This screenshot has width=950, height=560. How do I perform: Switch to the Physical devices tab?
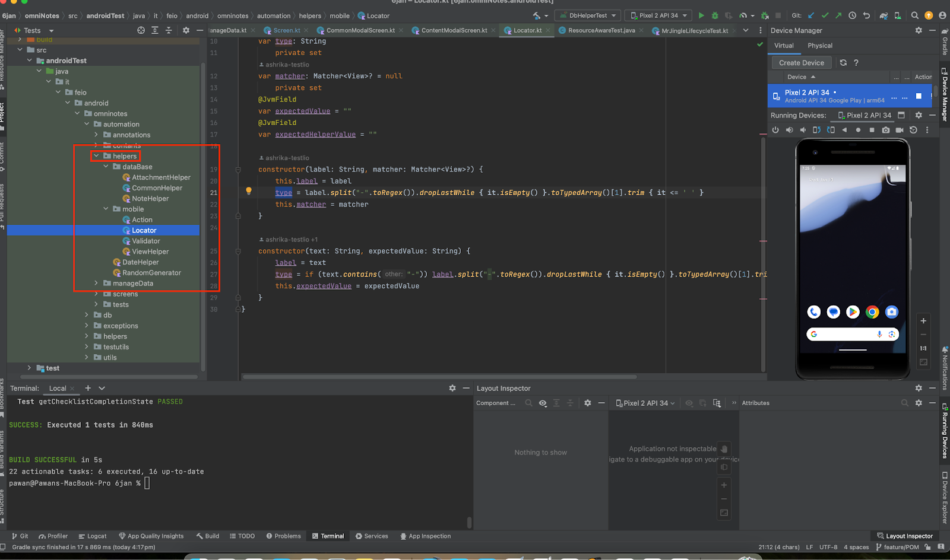pyautogui.click(x=819, y=46)
